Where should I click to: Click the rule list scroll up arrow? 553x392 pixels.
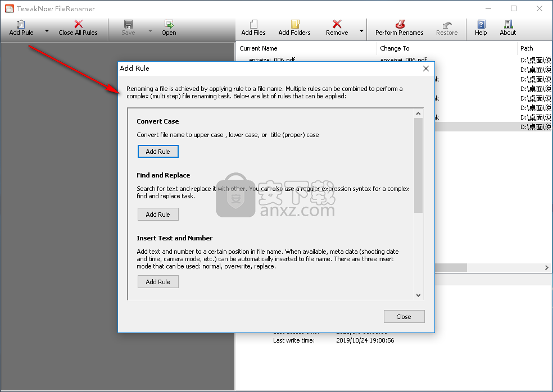418,113
